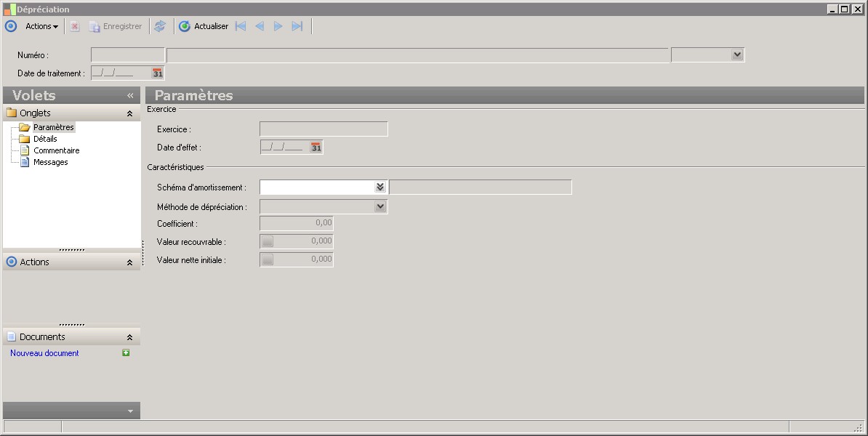Open the Actions toolbar menu
Viewport: 868px width, 436px height.
tap(41, 26)
